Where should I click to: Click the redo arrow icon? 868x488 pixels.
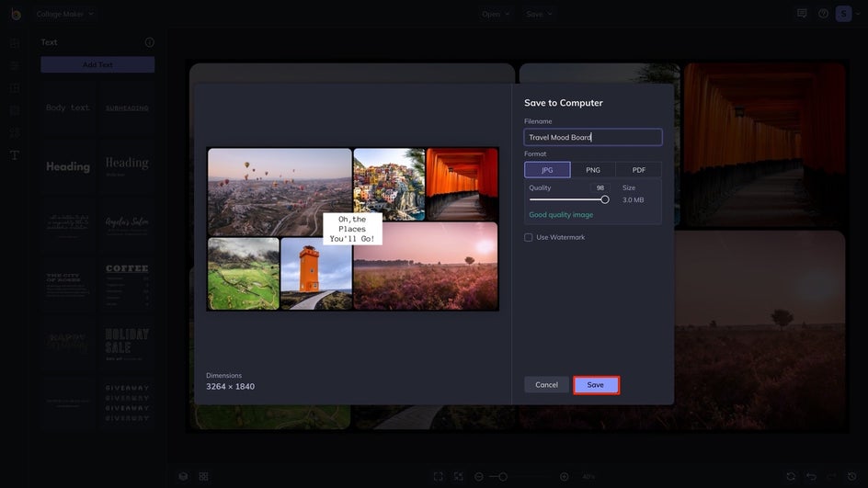(831, 476)
